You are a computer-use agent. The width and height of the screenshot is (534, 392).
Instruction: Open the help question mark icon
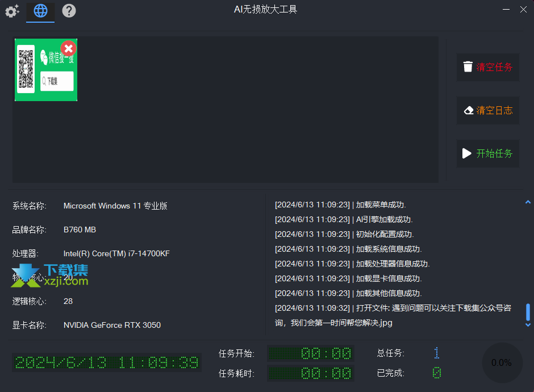[69, 11]
